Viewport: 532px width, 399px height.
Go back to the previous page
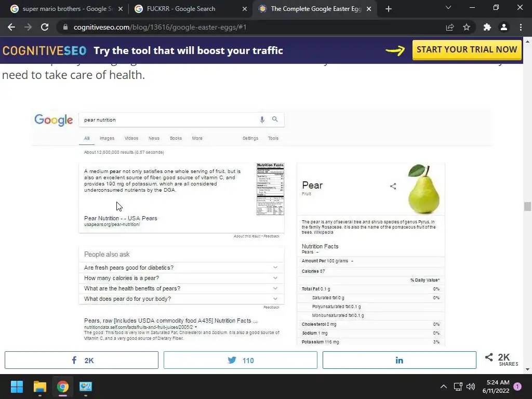pyautogui.click(x=11, y=27)
